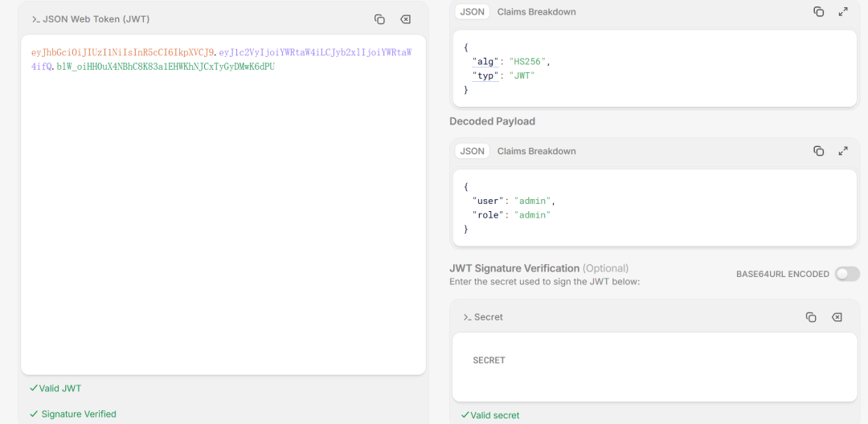Copy the decoded header JSON

point(818,12)
